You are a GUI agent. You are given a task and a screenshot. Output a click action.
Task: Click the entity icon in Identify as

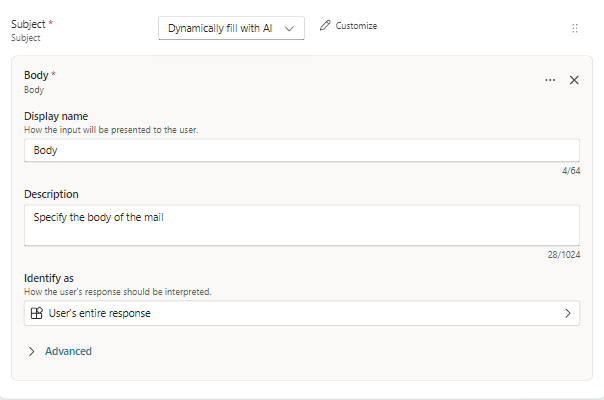[x=37, y=313]
